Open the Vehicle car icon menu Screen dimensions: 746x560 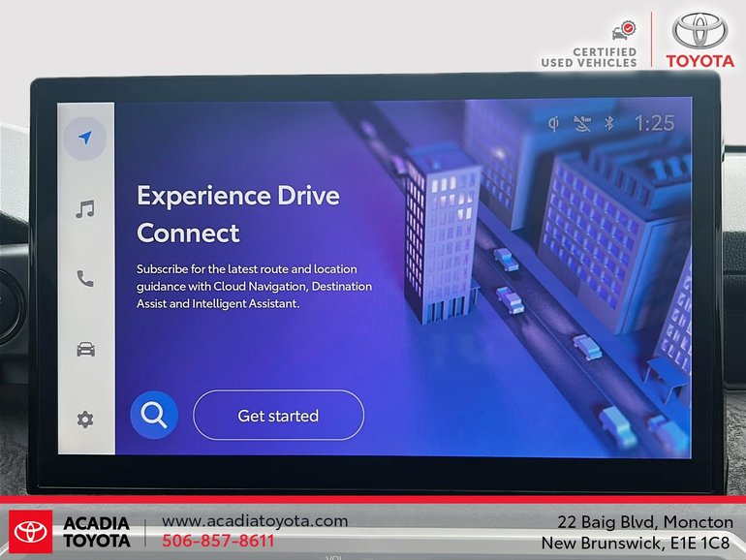(85, 349)
